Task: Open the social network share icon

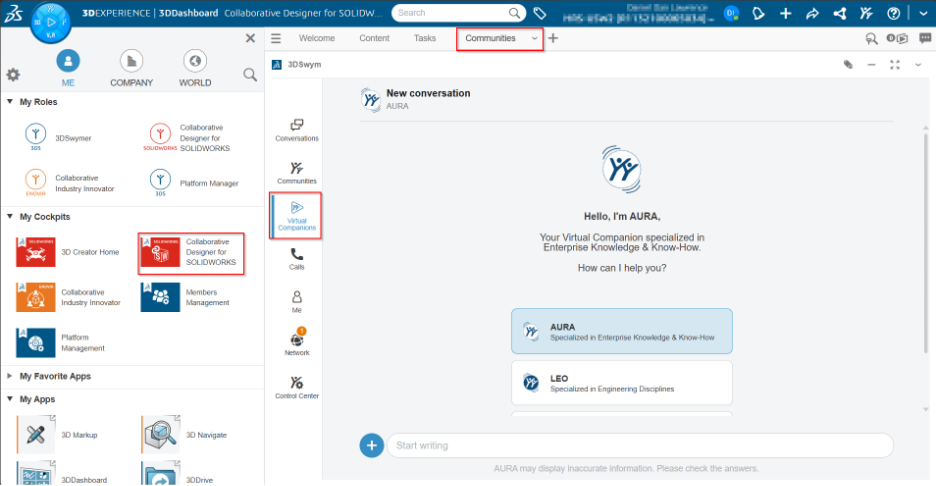Action: pyautogui.click(x=839, y=13)
